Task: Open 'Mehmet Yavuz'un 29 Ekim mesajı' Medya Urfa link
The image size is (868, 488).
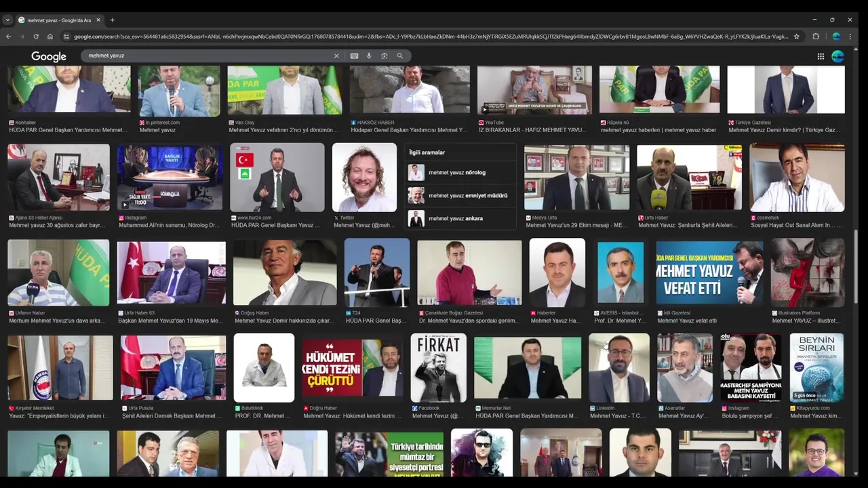Action: [x=576, y=225]
